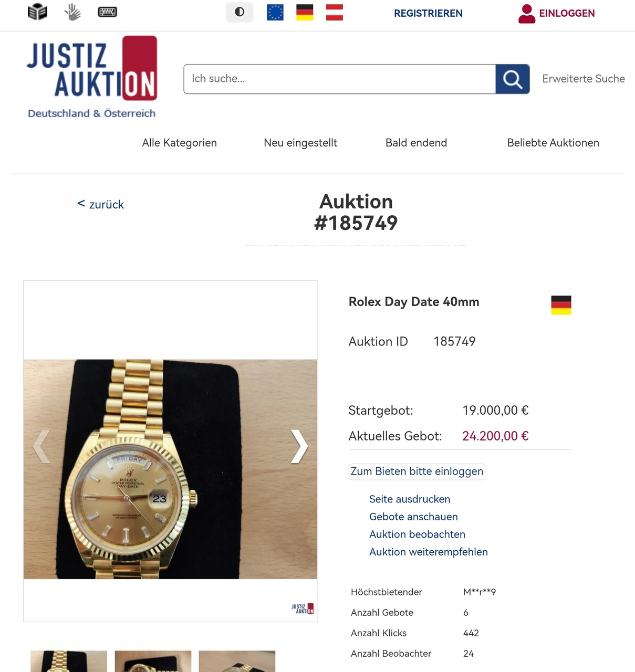Screen dimensions: 635x672
Task: Open the Alle Kategorien menu
Action: [x=179, y=143]
